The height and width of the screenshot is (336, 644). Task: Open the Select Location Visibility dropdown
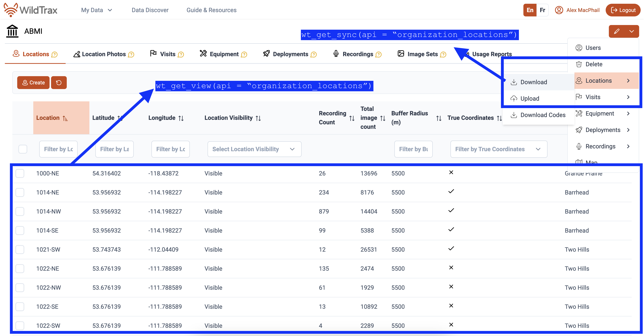254,149
